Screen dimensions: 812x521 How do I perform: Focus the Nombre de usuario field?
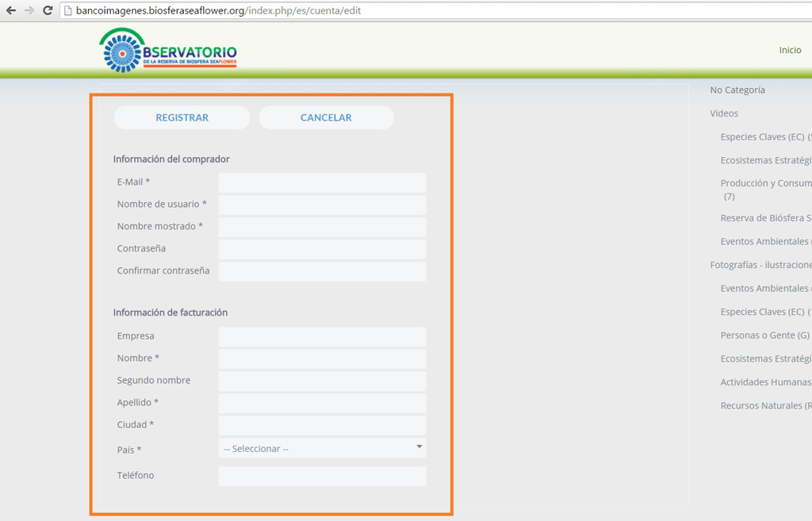322,205
